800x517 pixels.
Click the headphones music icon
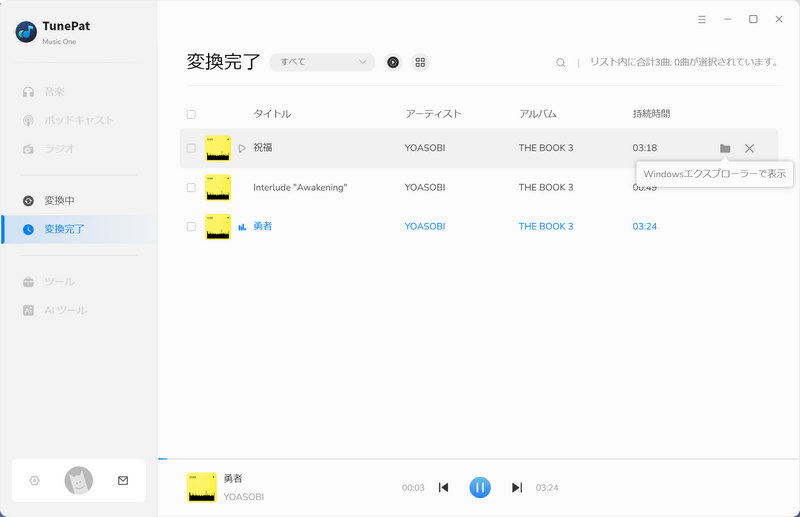29,92
